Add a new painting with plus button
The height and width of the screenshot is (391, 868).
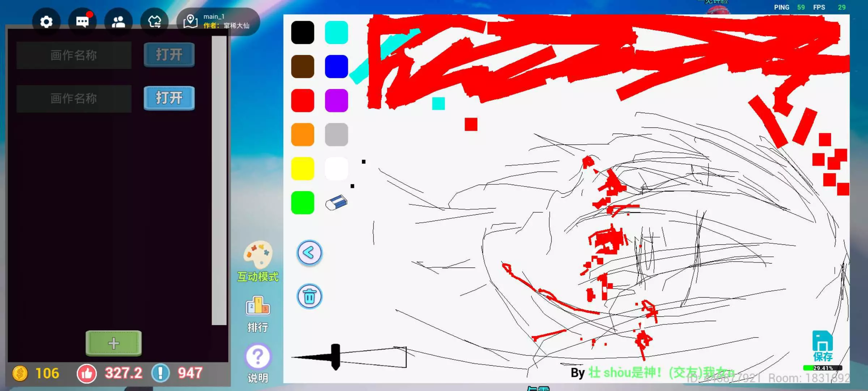pyautogui.click(x=114, y=343)
